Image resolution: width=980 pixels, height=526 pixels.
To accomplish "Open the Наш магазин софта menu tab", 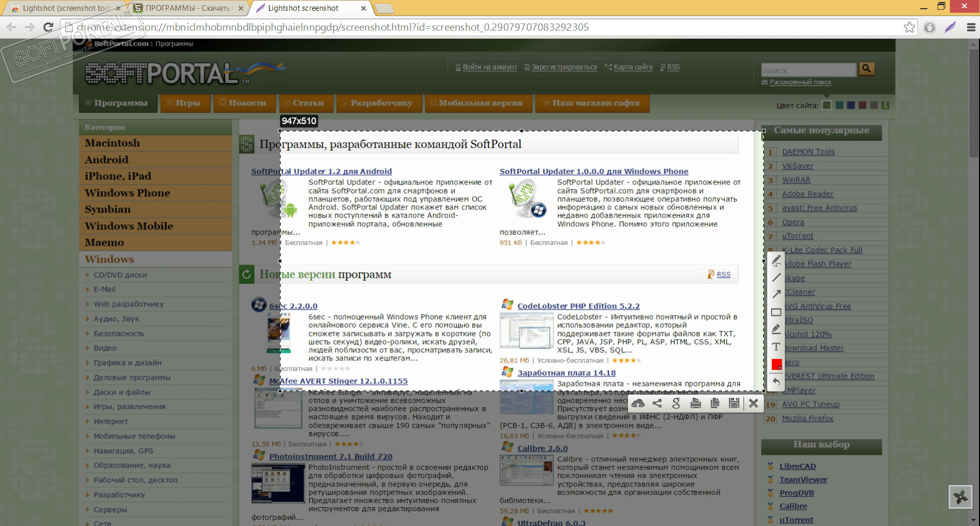I will coord(592,103).
